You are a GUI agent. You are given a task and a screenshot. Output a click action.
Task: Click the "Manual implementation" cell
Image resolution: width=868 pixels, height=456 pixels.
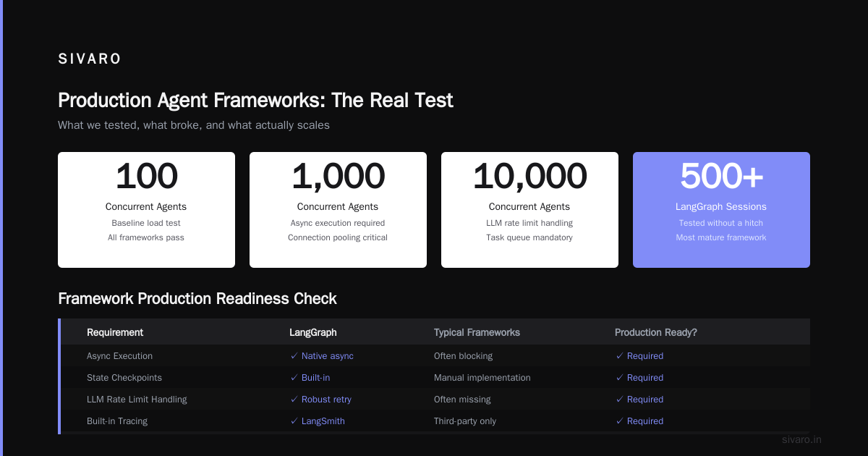click(x=482, y=378)
